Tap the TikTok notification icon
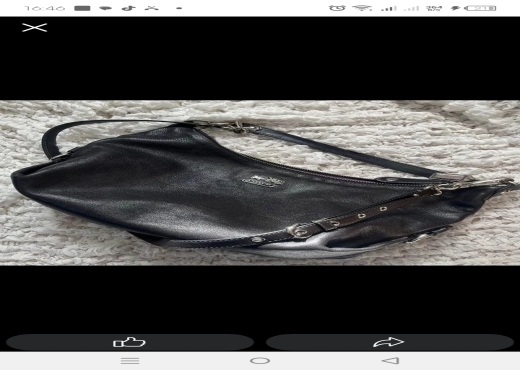Image resolution: width=520 pixels, height=370 pixels. pos(128,8)
